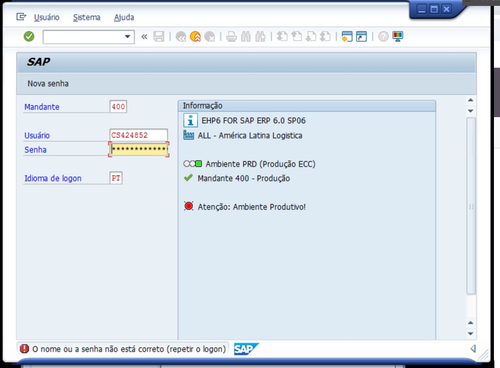Click the Senha password field

(139, 149)
